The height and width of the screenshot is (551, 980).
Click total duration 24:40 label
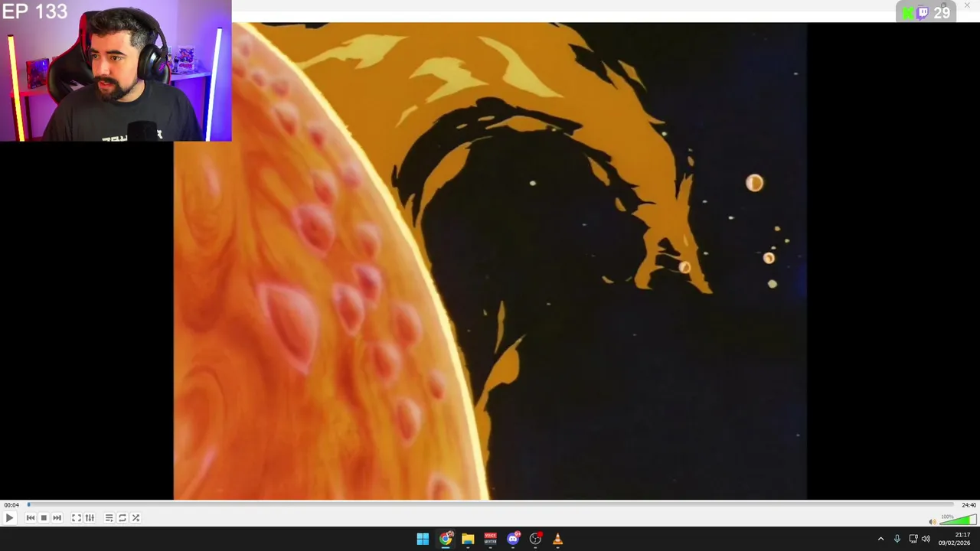(969, 505)
